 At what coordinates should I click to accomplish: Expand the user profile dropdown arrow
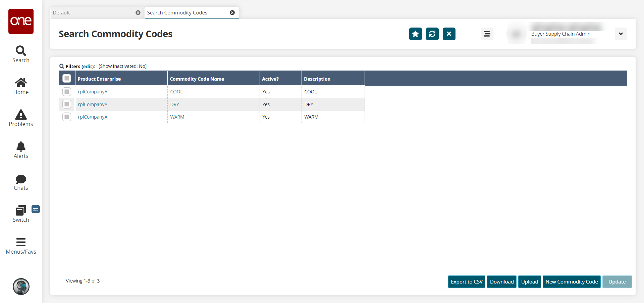[621, 34]
